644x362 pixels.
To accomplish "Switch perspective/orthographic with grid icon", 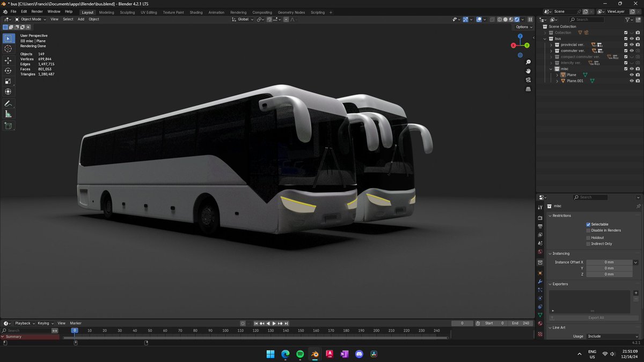I will coord(528,89).
